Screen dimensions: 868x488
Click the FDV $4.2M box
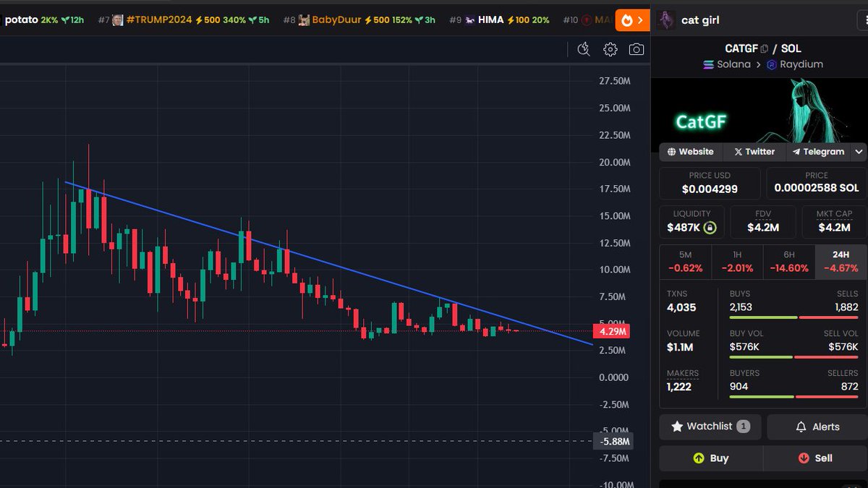pos(763,222)
